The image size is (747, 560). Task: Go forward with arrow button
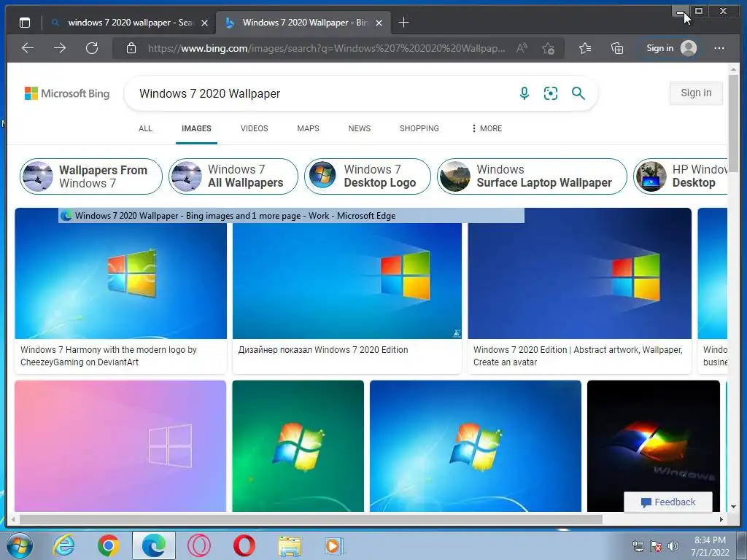click(60, 48)
